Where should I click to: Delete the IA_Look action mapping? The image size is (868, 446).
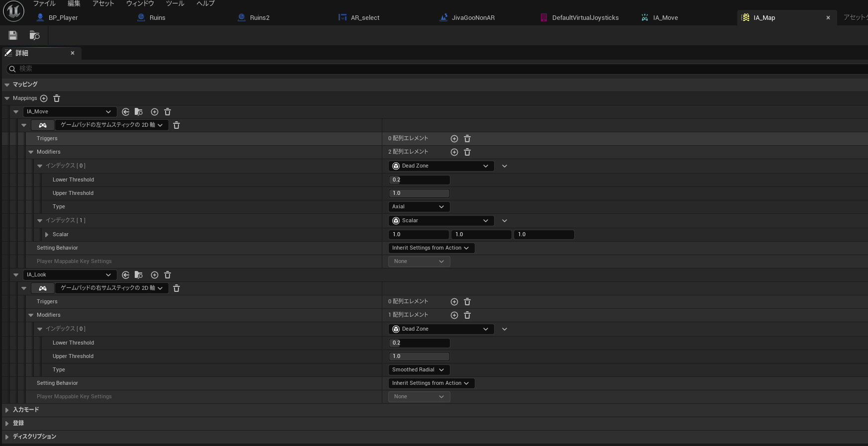coord(168,275)
